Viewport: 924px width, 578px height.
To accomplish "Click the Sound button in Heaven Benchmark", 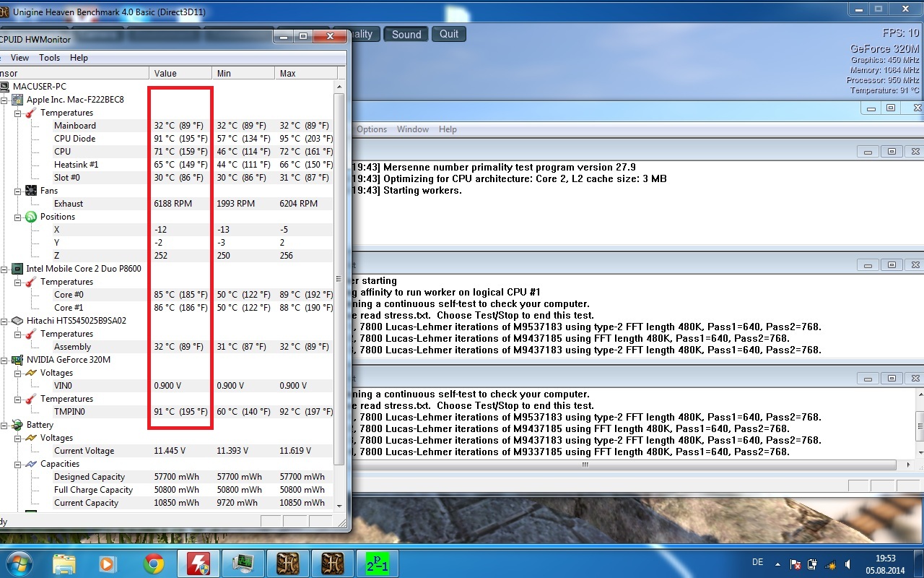I will tap(406, 34).
